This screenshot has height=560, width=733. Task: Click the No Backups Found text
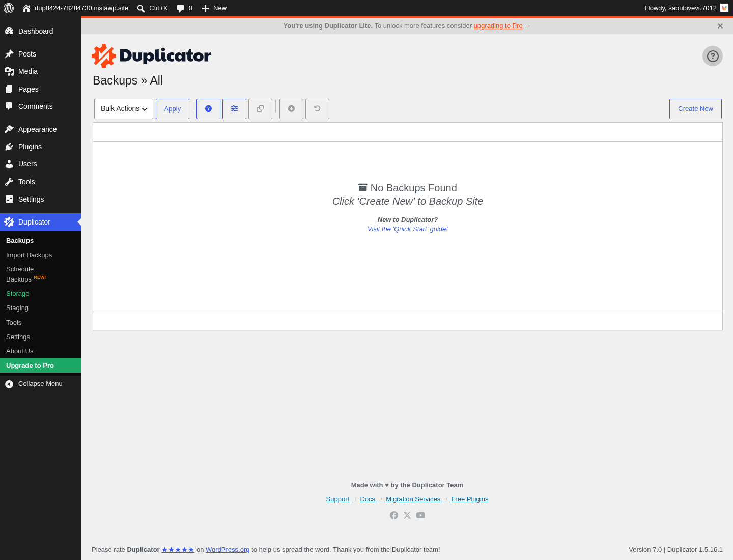413,188
